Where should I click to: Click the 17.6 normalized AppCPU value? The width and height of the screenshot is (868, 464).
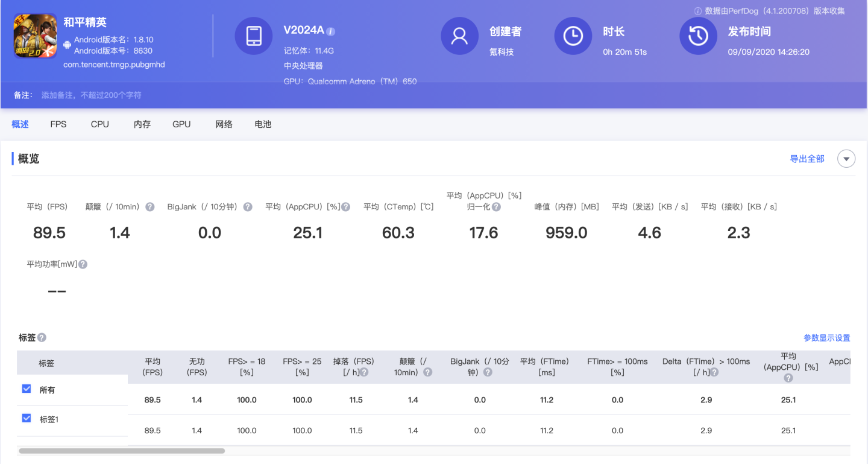point(483,233)
